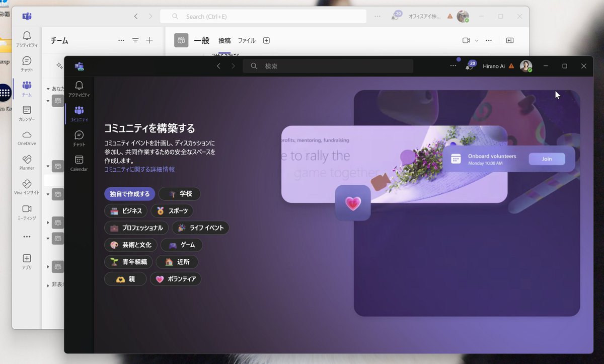
Task: Expand 非表示 section at bottom of teams list
Action: click(48, 284)
